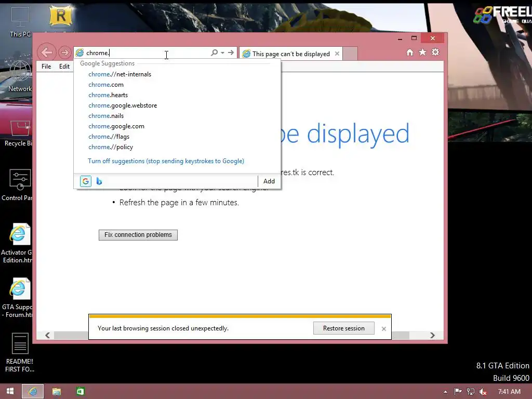This screenshot has width=532, height=399.
Task: Dismiss the session restore notification bar
Action: [384, 328]
